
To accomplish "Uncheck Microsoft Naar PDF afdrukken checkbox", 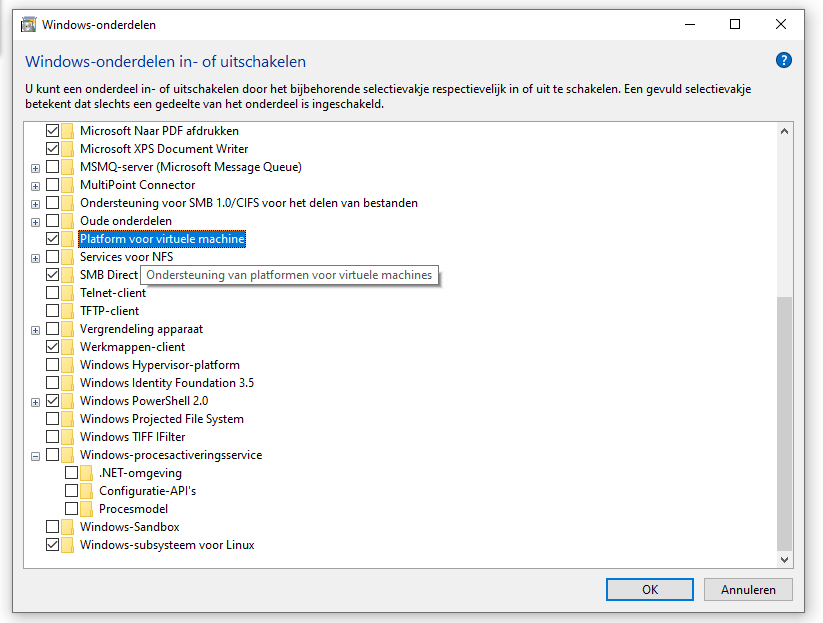I will click(x=52, y=131).
